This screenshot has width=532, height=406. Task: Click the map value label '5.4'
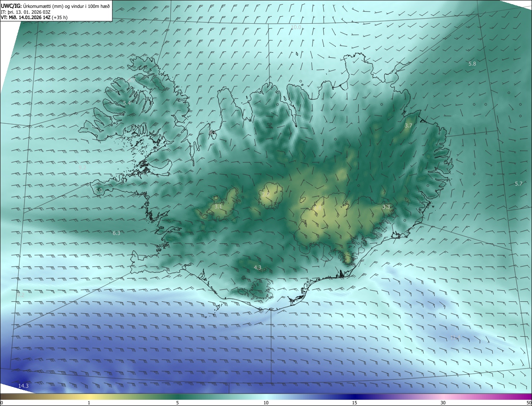click(x=127, y=103)
